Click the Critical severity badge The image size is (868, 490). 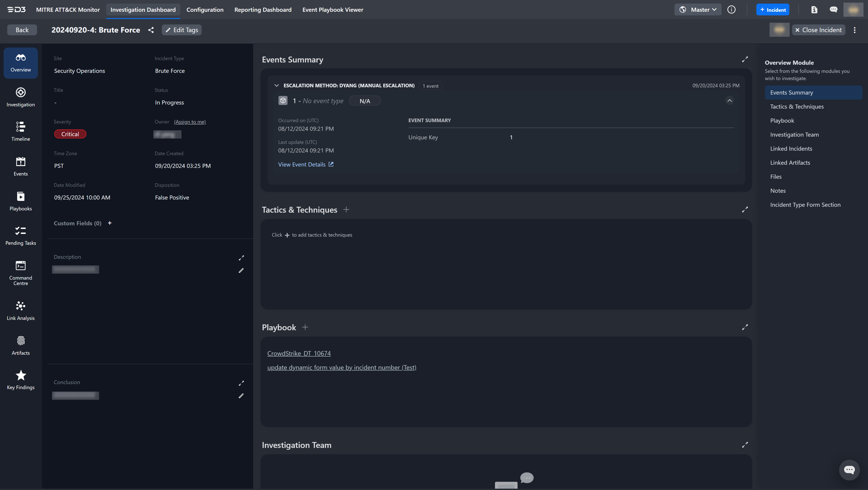pyautogui.click(x=70, y=134)
